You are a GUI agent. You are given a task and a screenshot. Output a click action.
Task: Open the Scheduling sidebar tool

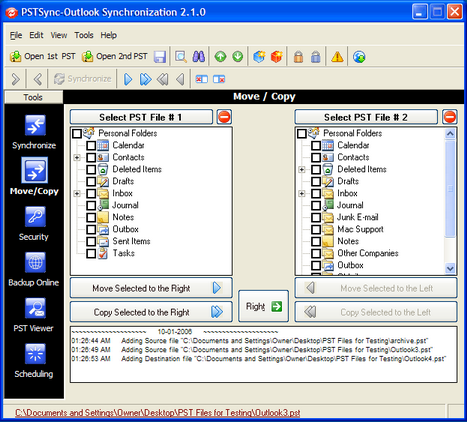tap(34, 360)
